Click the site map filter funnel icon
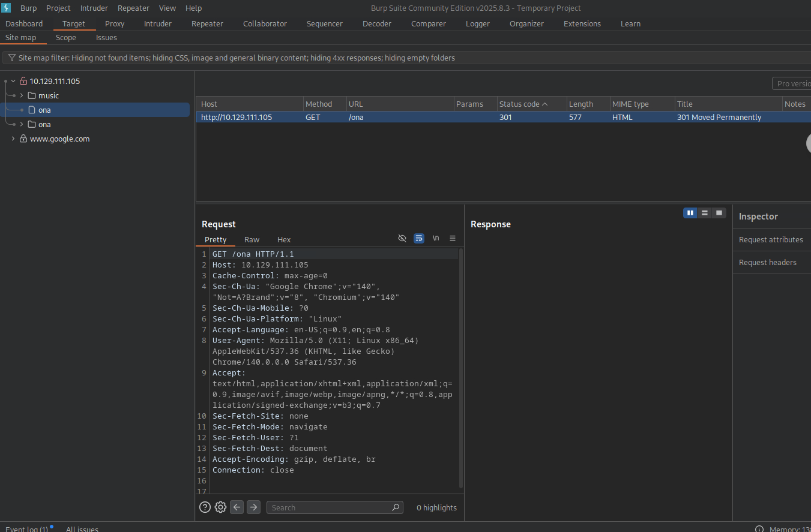811x532 pixels. [x=11, y=58]
